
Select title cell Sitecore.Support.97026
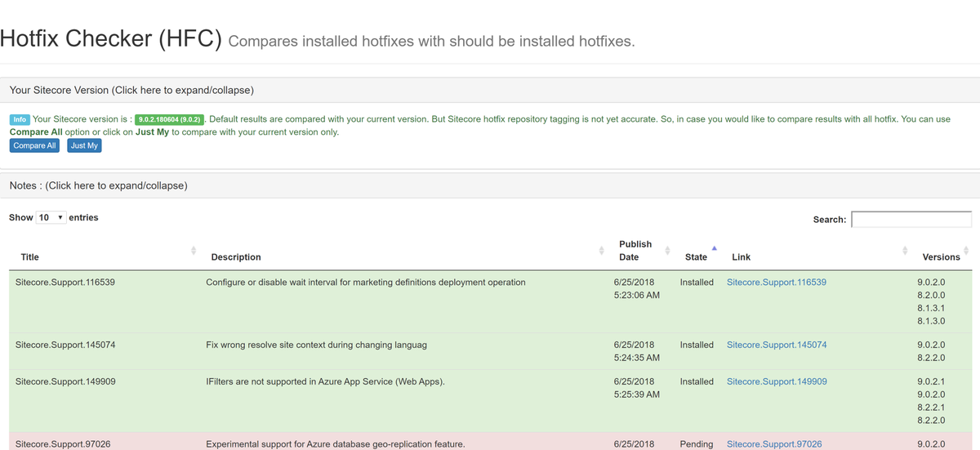click(x=63, y=444)
